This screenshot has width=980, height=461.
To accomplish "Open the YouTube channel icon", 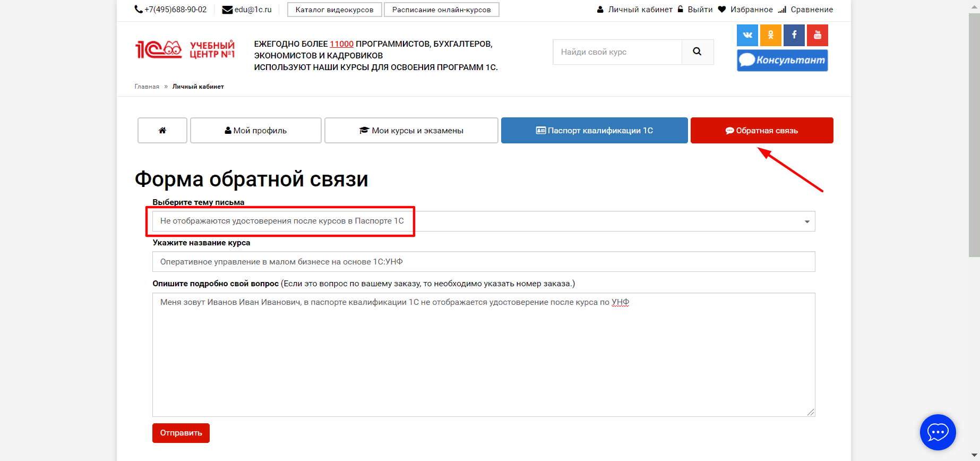I will 818,36.
